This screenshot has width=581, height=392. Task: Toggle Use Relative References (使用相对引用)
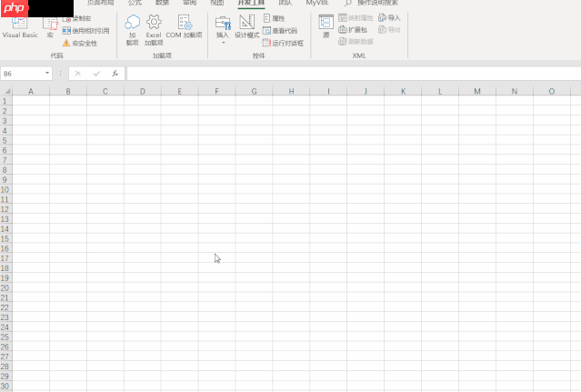pos(86,31)
